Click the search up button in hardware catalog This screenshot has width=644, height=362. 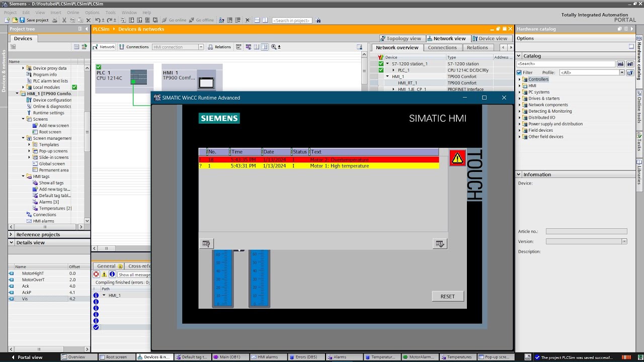click(x=630, y=64)
